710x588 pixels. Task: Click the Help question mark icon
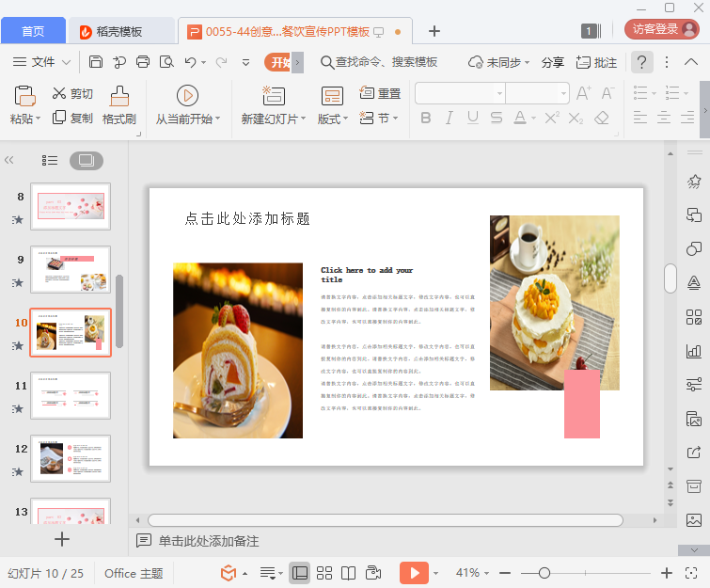[x=642, y=62]
